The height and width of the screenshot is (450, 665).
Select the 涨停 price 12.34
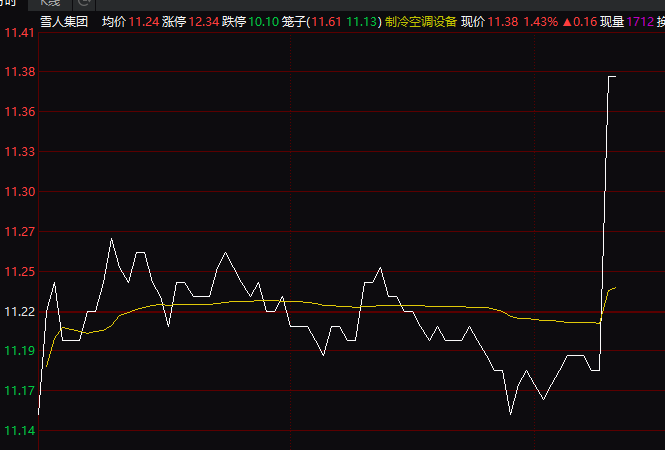pos(204,22)
